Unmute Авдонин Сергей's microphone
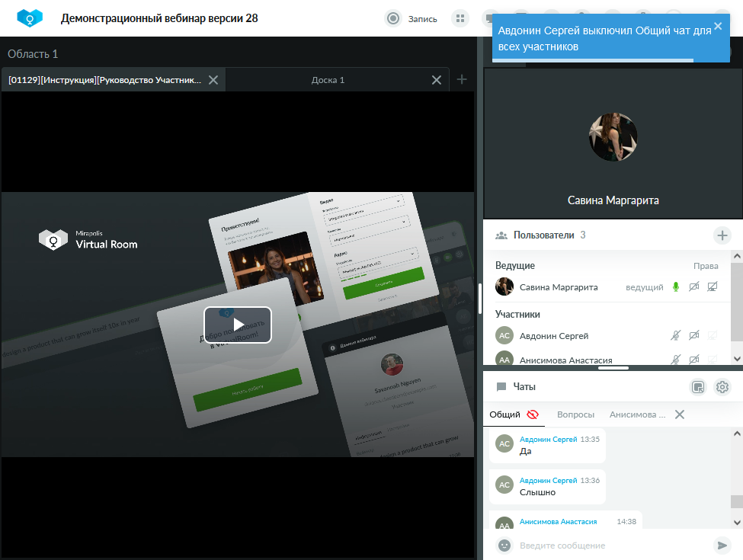Viewport: 743px width, 560px height. click(676, 335)
